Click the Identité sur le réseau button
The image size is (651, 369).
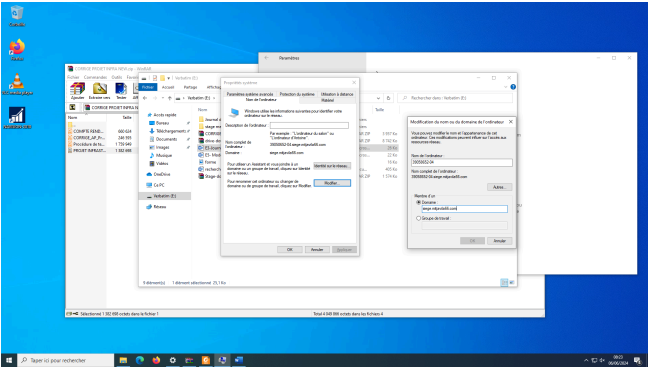click(332, 166)
